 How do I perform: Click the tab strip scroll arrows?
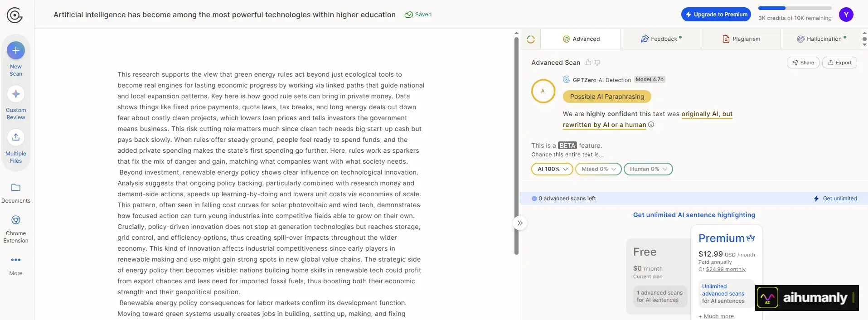[x=864, y=39]
